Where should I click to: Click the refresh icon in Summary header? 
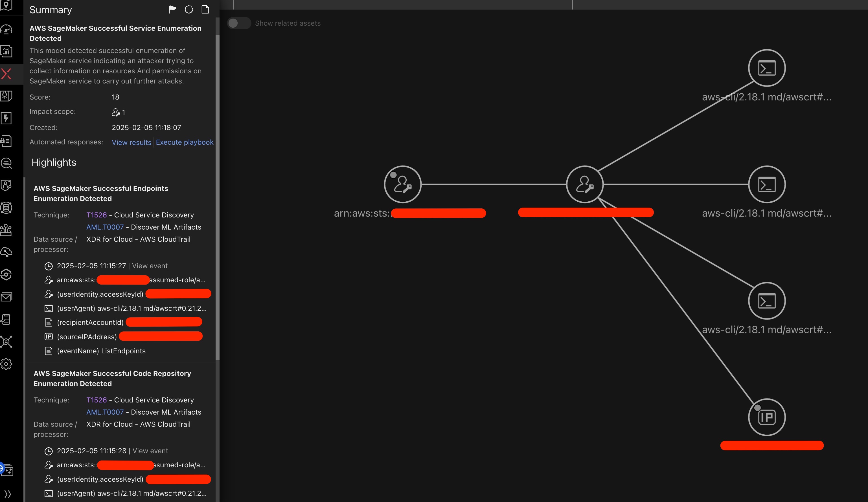(189, 9)
